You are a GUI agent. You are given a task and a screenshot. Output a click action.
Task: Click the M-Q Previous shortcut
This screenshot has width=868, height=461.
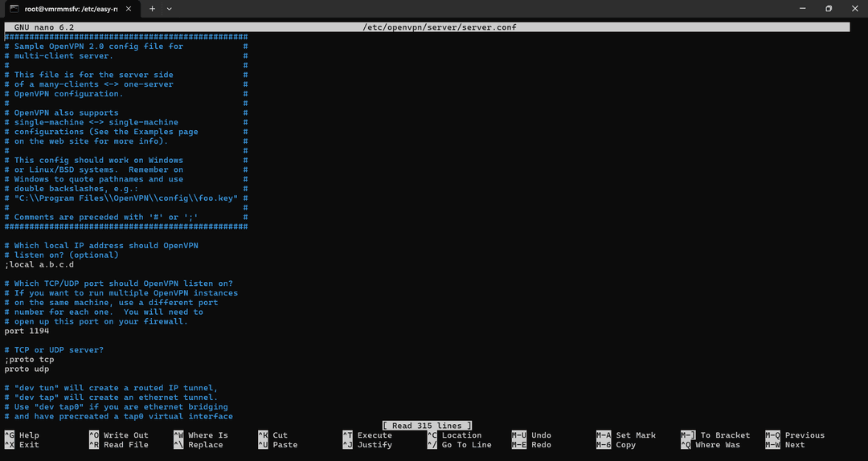pos(796,435)
